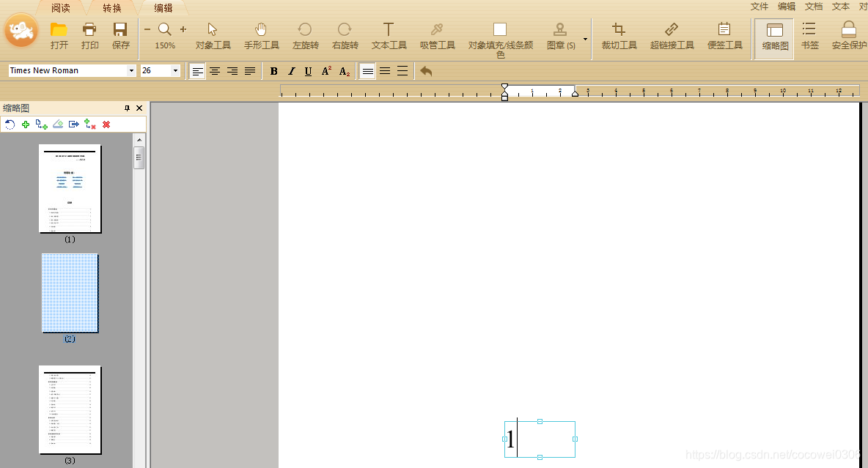The width and height of the screenshot is (868, 468).
Task: Click the right indent ruler marker
Action: (575, 94)
